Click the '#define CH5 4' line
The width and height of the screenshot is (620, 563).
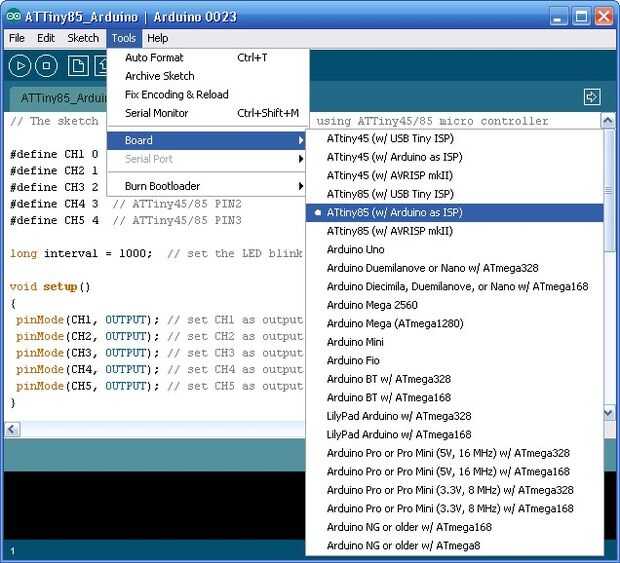(x=54, y=220)
